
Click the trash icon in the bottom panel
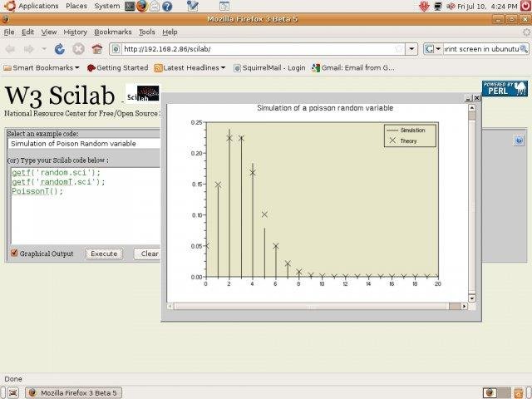coord(519,392)
